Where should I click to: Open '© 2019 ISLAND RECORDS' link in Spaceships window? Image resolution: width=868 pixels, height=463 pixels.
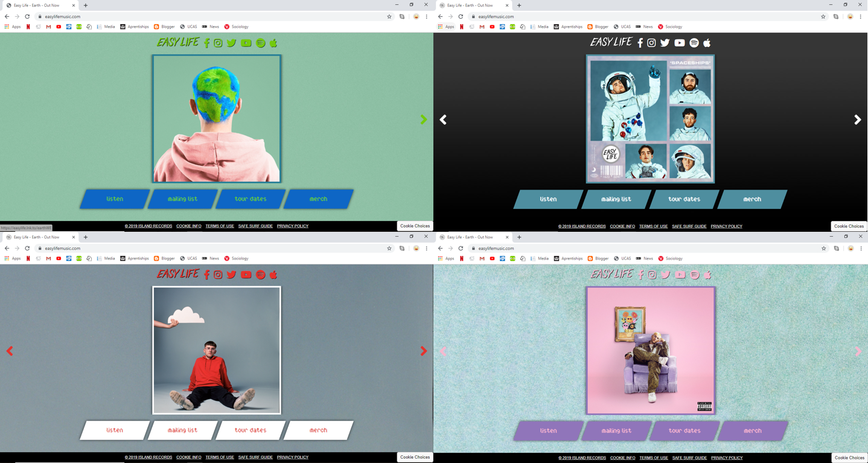tap(582, 226)
